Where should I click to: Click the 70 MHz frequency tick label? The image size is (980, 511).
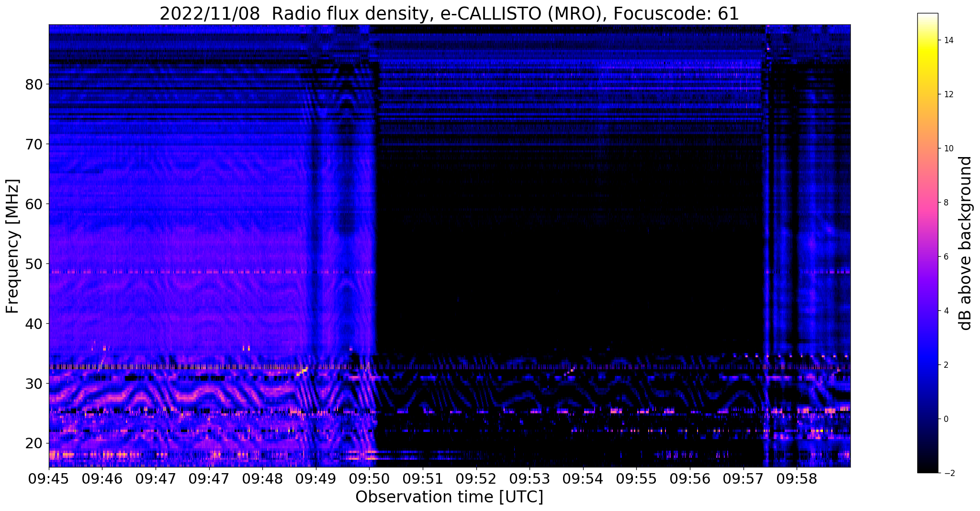34,144
